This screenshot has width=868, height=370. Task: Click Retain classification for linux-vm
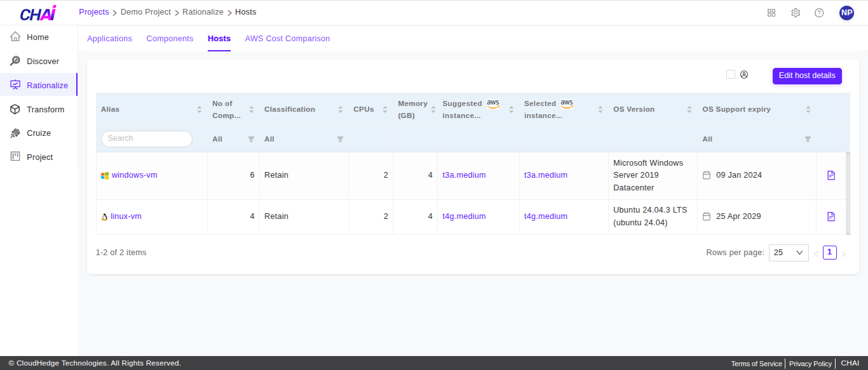tap(276, 216)
